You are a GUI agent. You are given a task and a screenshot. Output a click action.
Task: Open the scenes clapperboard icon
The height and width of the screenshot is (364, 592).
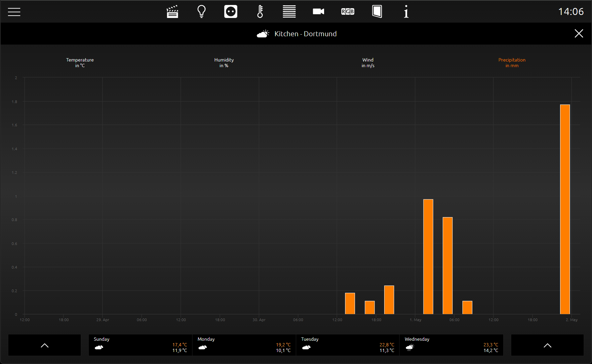pyautogui.click(x=172, y=12)
